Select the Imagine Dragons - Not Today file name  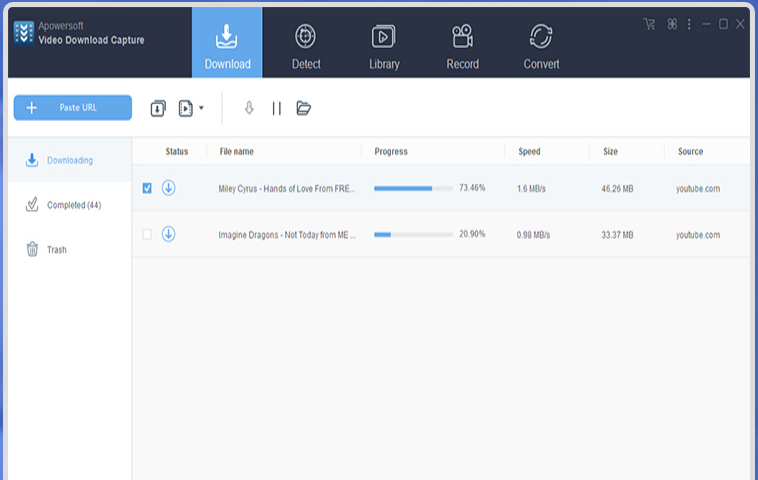[287, 235]
